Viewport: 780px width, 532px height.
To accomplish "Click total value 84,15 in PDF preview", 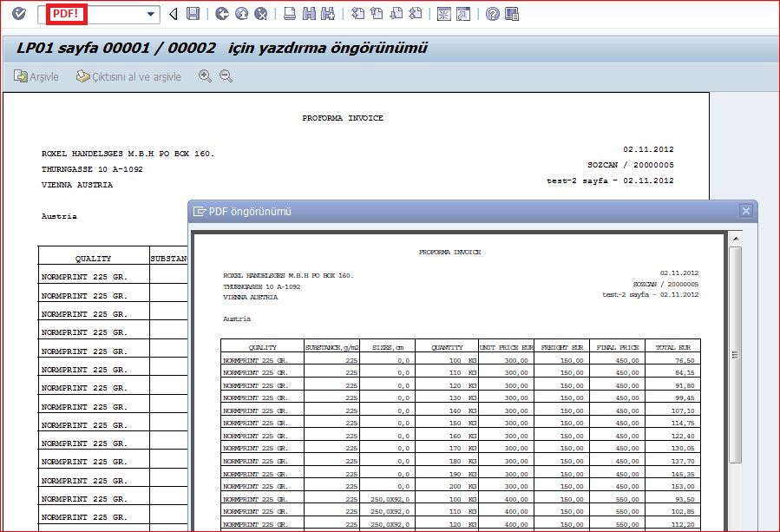I will (685, 373).
